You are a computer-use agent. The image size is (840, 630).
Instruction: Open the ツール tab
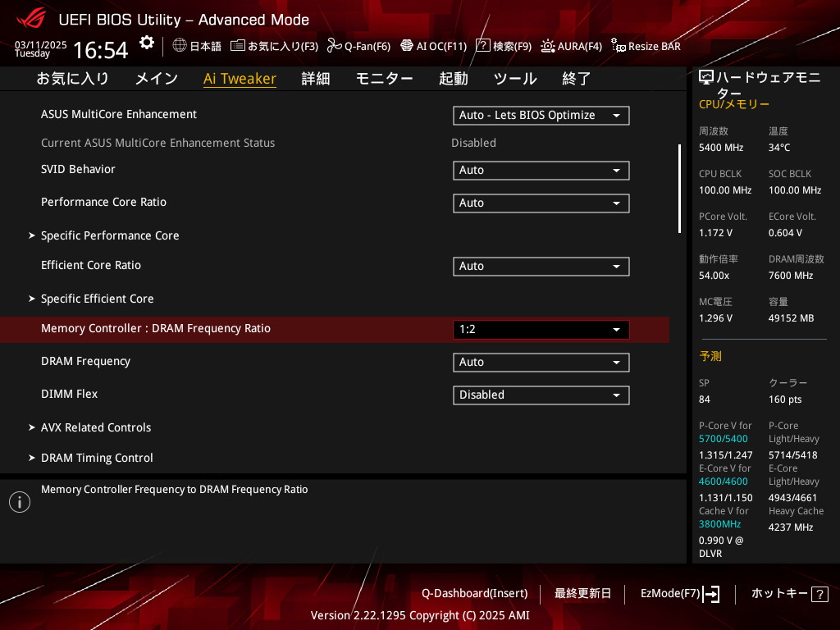pos(515,79)
